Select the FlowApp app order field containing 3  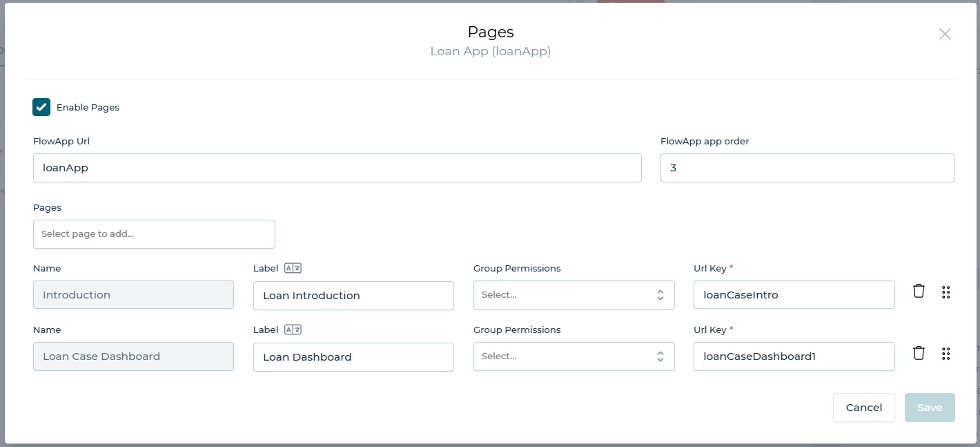(807, 167)
